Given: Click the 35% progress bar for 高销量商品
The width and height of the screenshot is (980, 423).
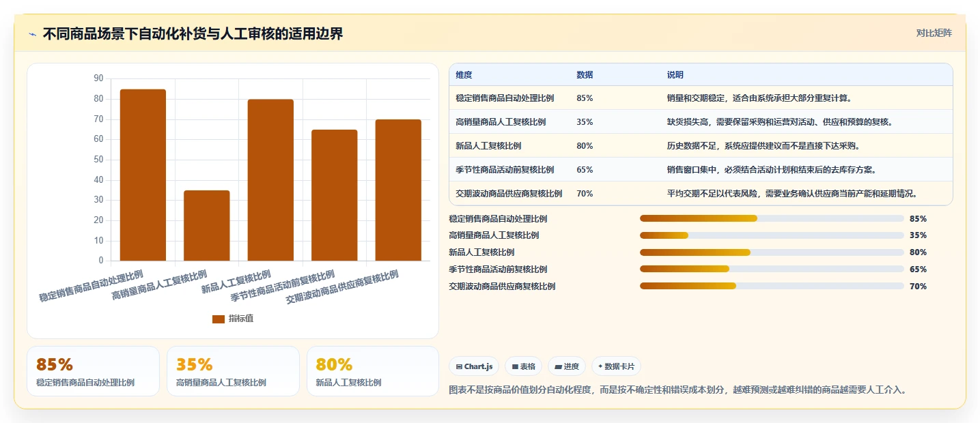Looking at the screenshot, I should click(772, 235).
